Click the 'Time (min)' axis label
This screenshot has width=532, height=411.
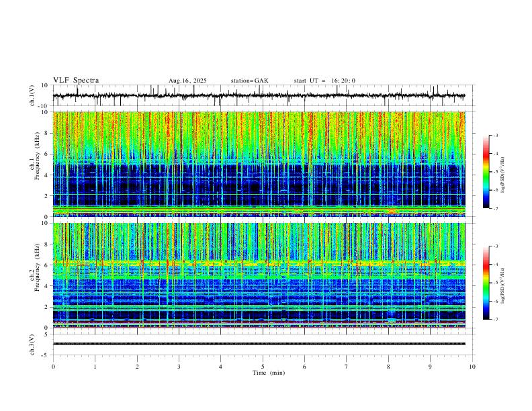click(x=269, y=373)
